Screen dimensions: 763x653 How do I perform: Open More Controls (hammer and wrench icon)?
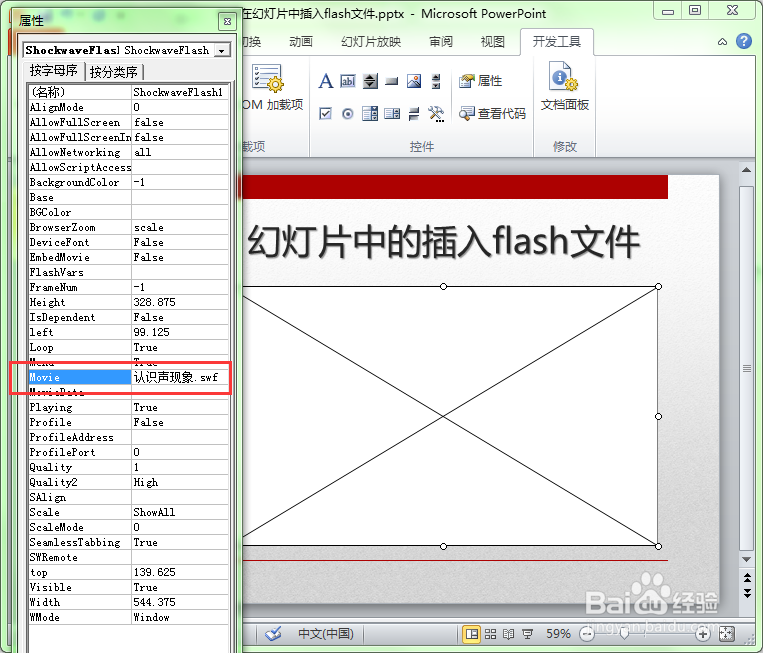tap(436, 114)
